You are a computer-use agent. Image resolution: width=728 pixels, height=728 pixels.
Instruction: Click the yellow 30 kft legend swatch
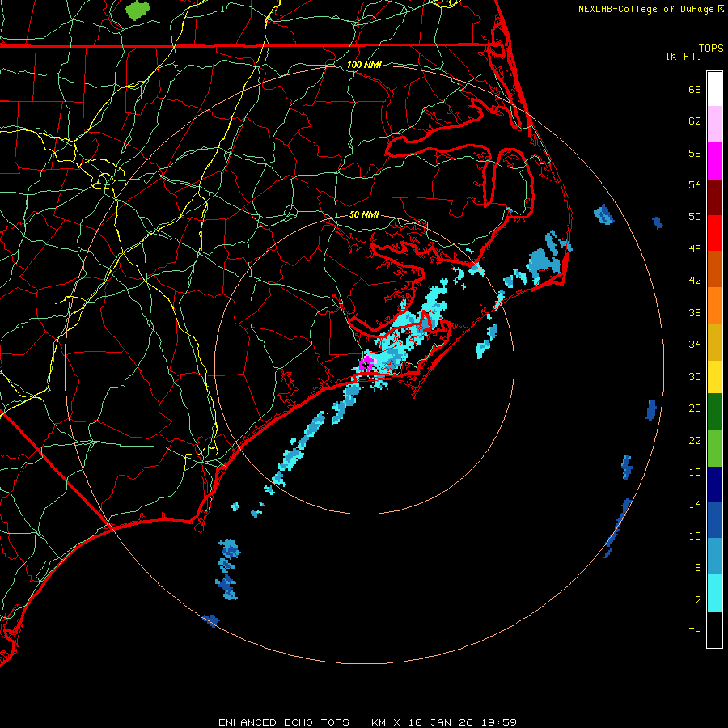tap(714, 376)
